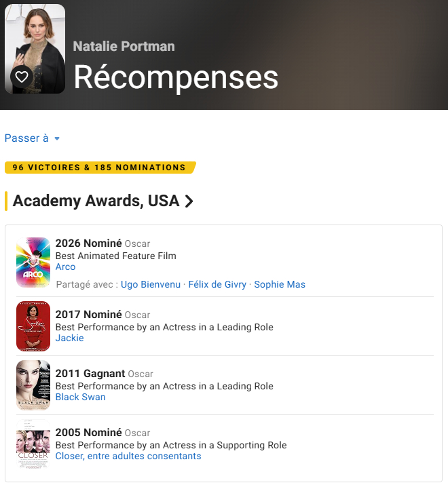448x485 pixels.
Task: Click the 96 victoires & 185 nominations badge
Action: click(99, 168)
